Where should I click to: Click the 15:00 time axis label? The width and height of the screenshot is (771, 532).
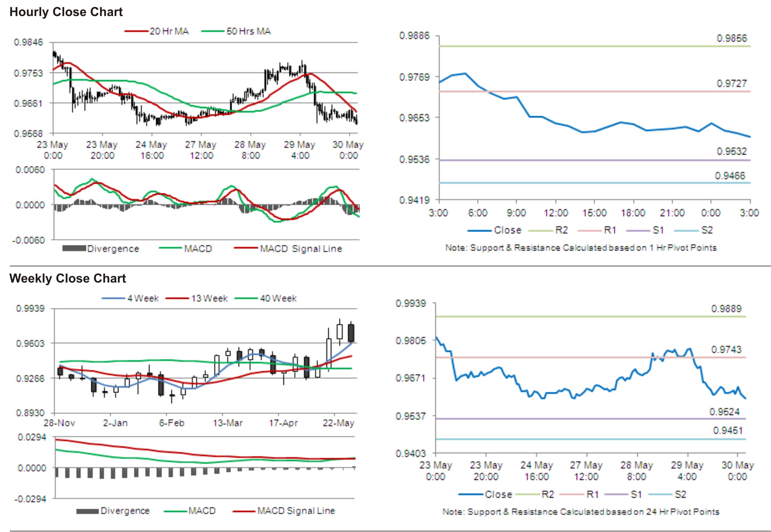point(594,213)
